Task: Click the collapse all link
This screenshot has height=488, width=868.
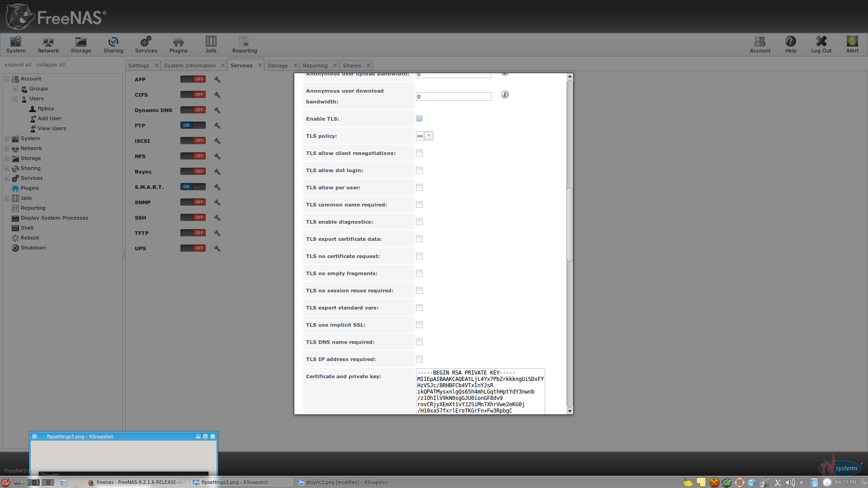Action: 51,65
